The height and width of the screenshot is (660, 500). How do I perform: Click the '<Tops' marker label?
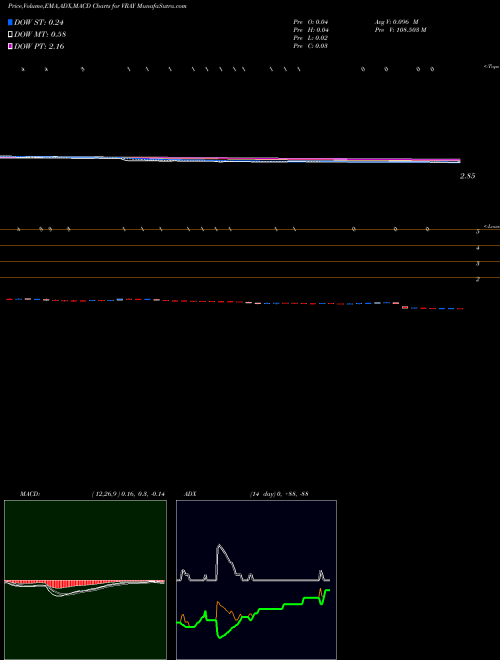491,67
